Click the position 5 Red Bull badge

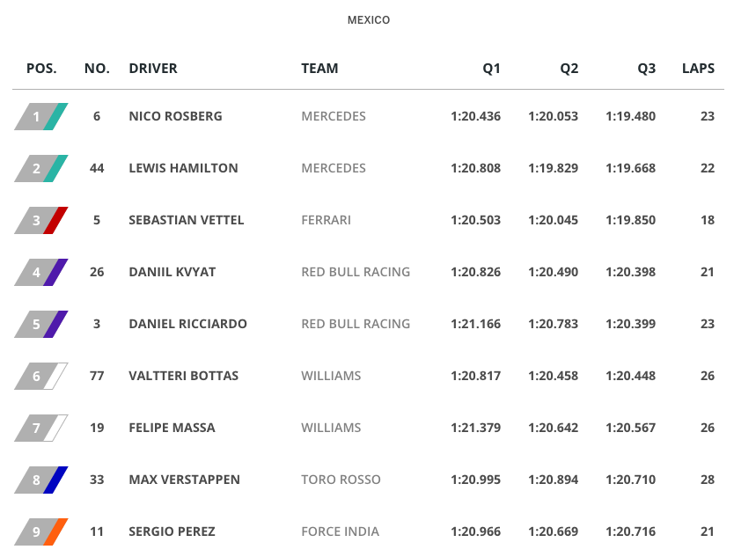[x=41, y=324]
